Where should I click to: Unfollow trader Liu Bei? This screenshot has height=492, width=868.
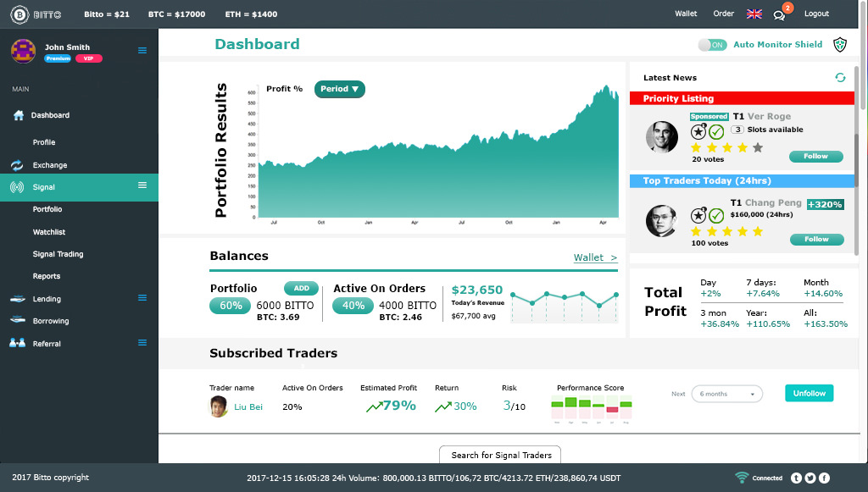point(809,393)
